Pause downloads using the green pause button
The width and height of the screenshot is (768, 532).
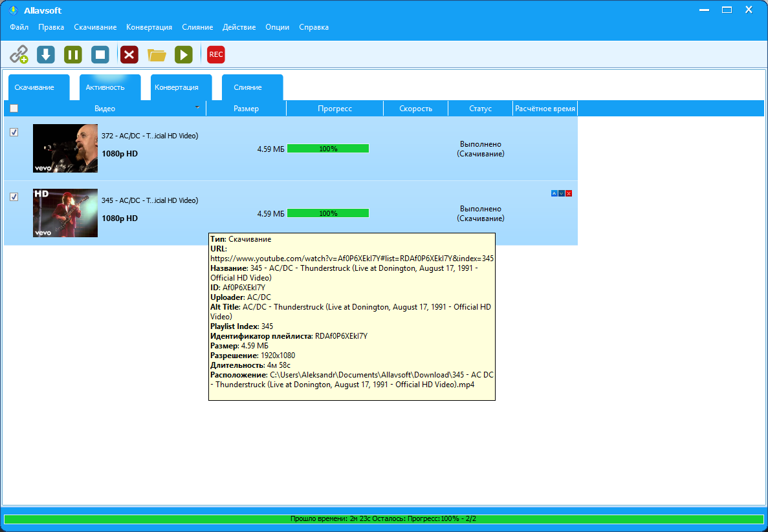click(x=73, y=54)
